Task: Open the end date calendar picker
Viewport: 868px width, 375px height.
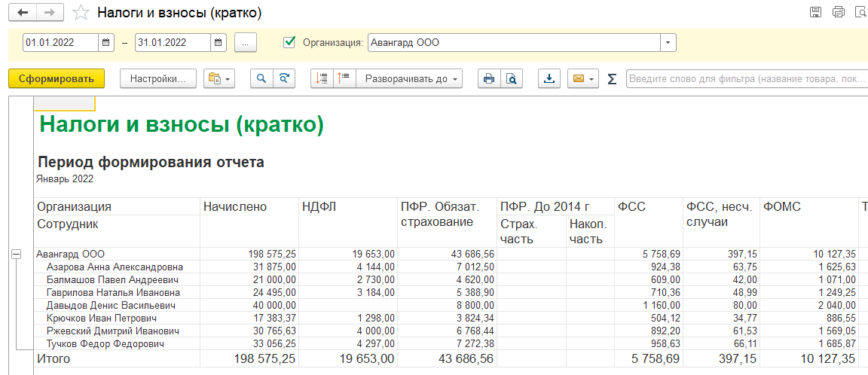Action: point(218,42)
